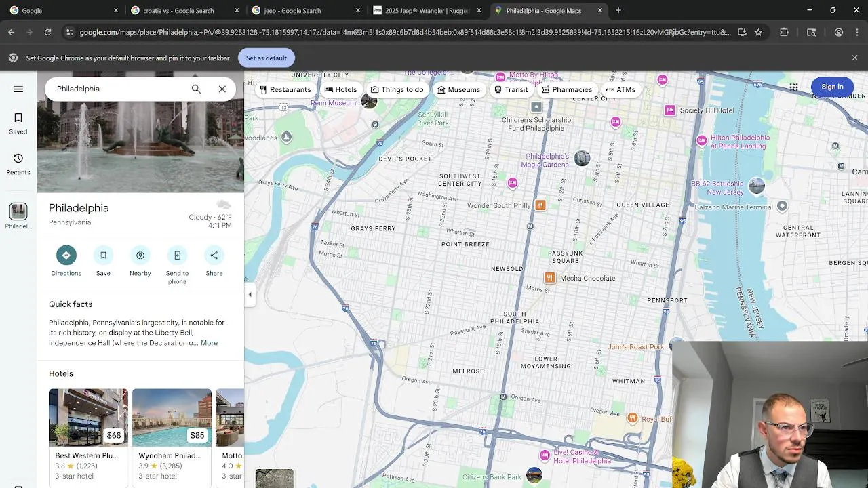The image size is (868, 488).
Task: Open a new browser tab
Action: [x=618, y=10]
